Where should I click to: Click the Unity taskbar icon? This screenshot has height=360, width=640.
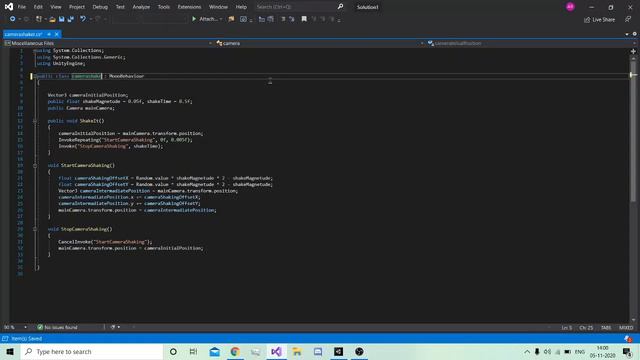[338, 351]
